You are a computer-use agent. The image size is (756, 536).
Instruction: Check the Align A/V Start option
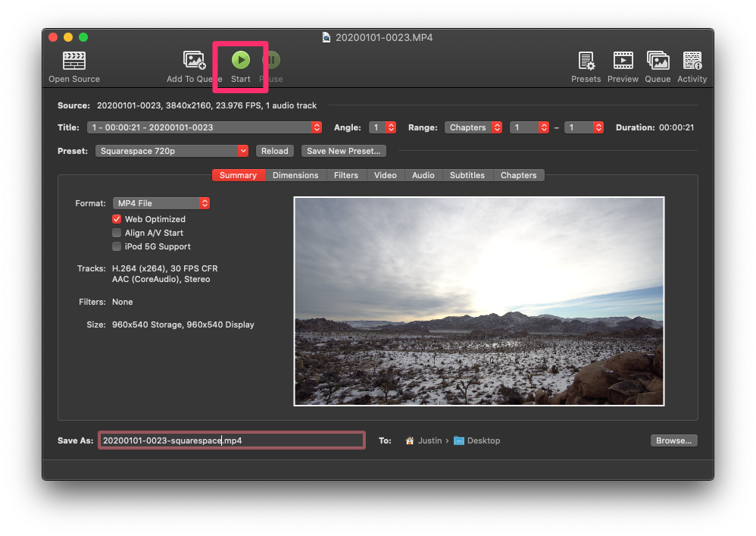click(x=117, y=233)
